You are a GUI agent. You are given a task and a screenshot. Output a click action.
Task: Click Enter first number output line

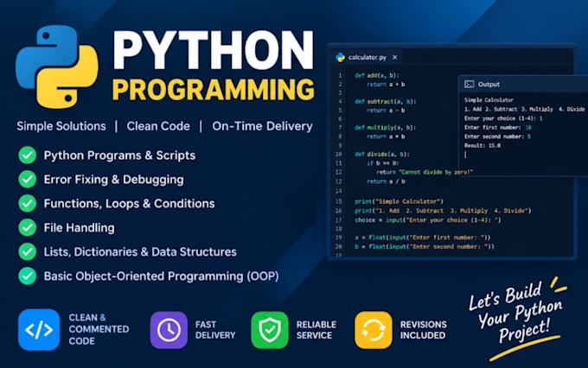(x=498, y=128)
